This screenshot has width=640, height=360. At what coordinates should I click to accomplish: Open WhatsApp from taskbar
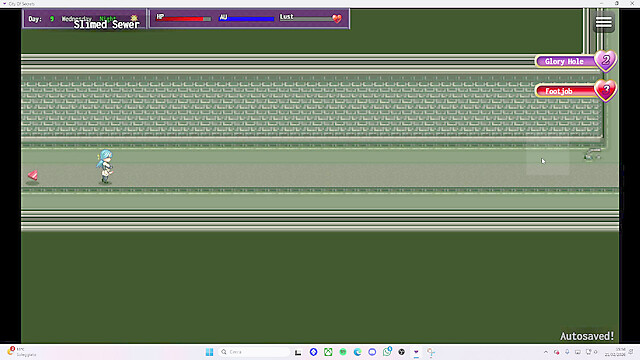[387, 352]
